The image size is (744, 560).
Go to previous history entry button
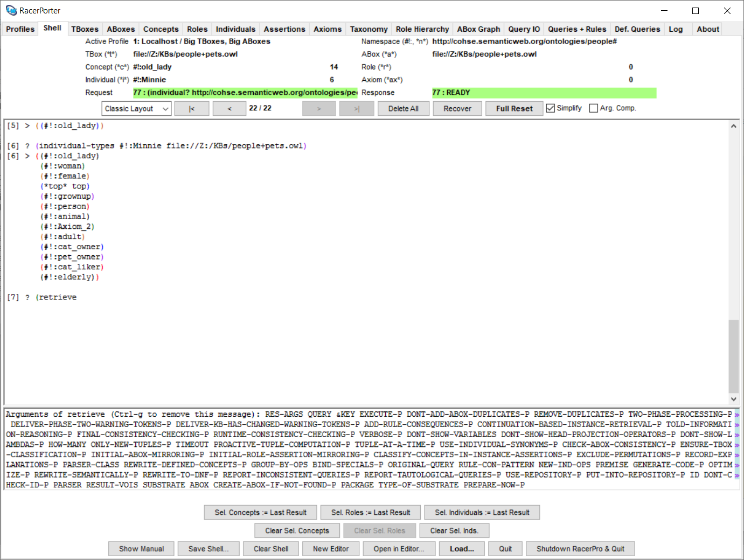click(x=230, y=109)
